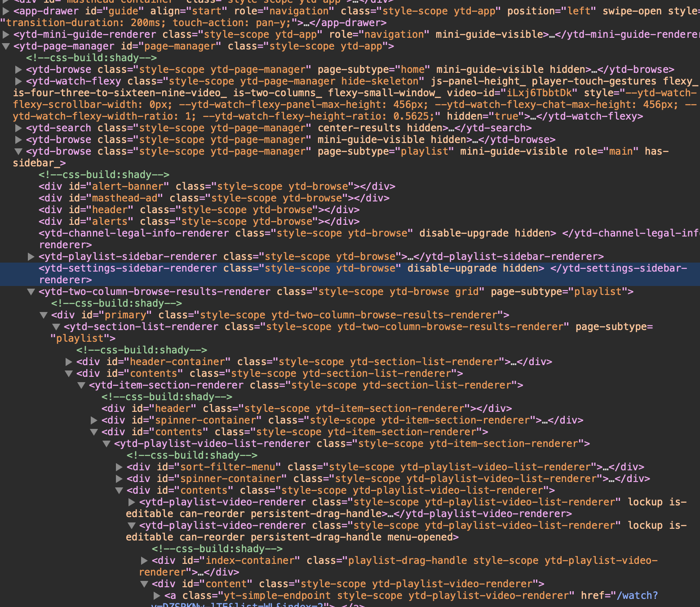Expand the ytd-browse home subtype node
The image size is (700, 607).
18,70
